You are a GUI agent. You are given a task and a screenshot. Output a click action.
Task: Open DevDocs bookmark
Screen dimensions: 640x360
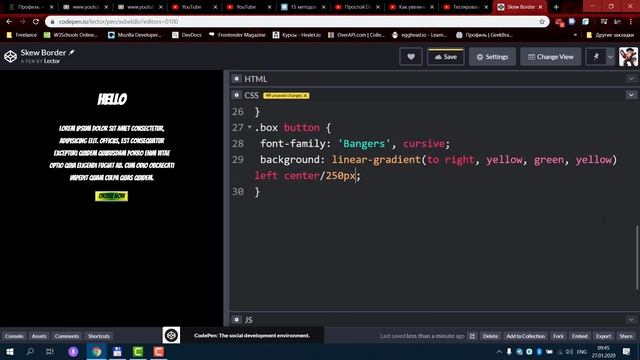[x=187, y=35]
